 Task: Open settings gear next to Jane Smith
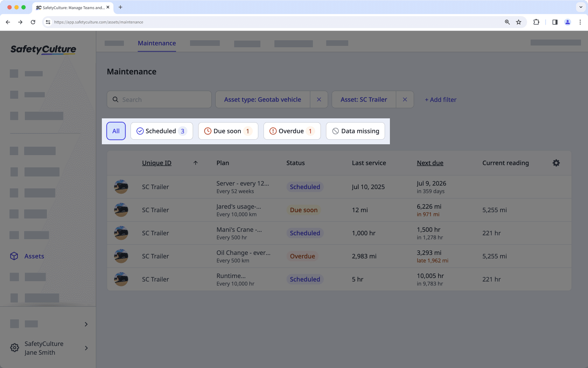click(14, 347)
